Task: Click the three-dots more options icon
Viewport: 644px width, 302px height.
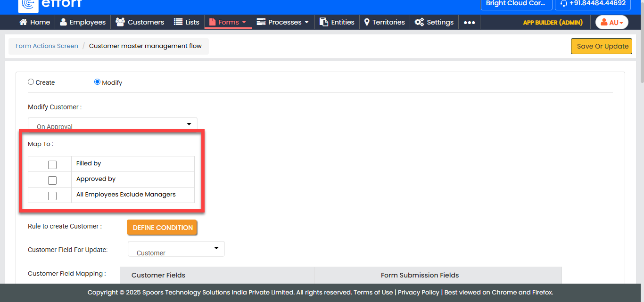Action: pyautogui.click(x=469, y=23)
